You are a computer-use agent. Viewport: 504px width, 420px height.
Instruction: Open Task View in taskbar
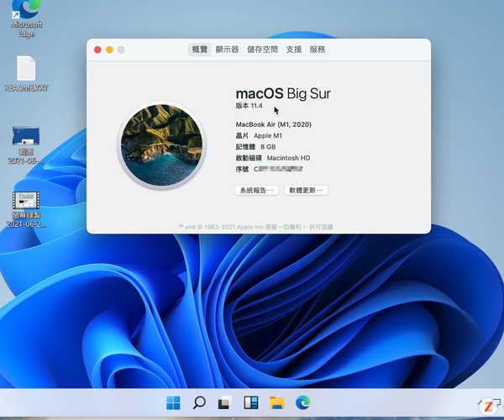click(x=225, y=402)
